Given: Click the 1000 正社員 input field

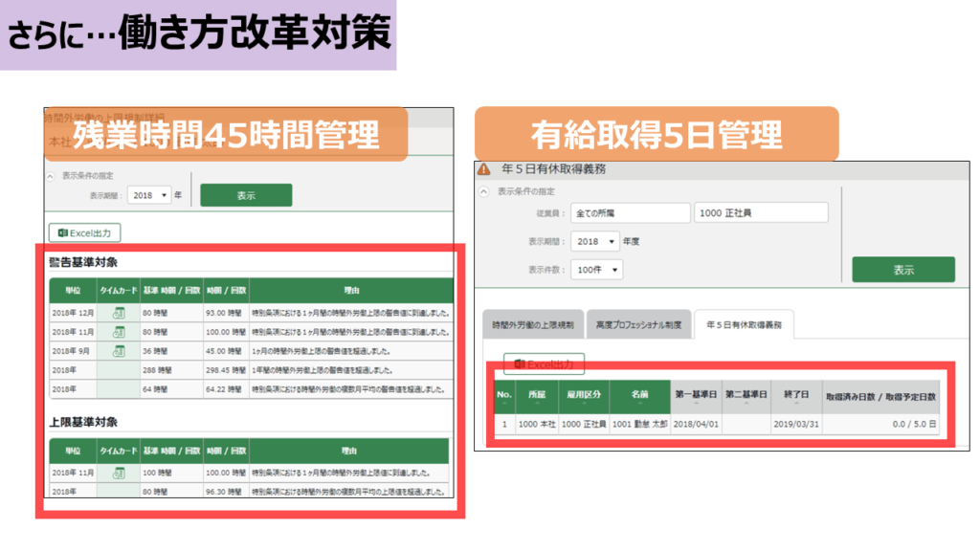Looking at the screenshot, I should point(761,213).
